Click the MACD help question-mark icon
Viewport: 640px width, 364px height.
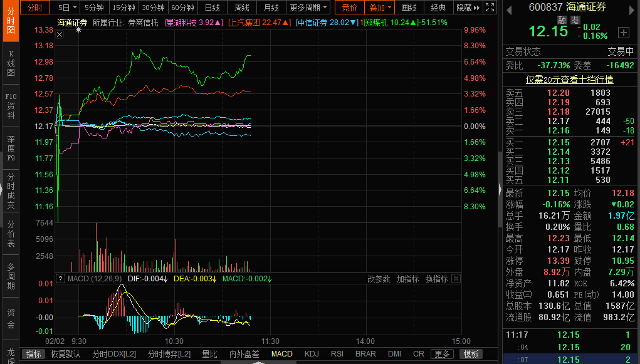tap(60, 279)
